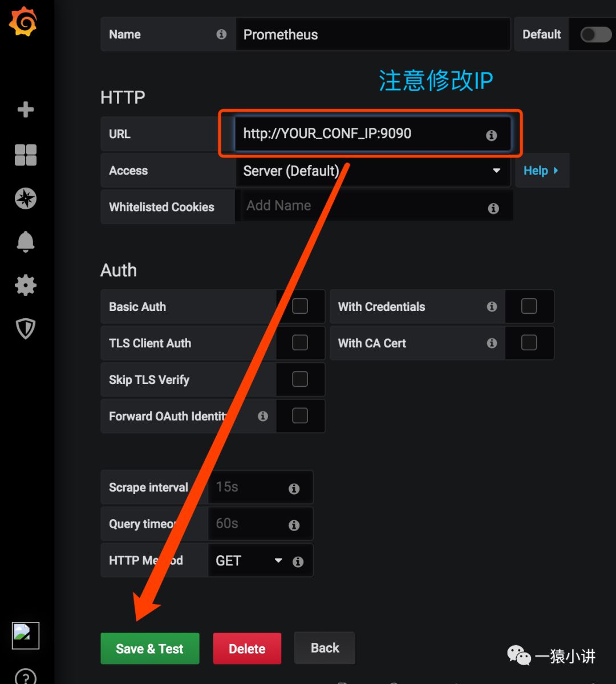Viewport: 616px width, 684px height.
Task: Open the Dashboards grid icon in sidebar
Action: tap(25, 155)
